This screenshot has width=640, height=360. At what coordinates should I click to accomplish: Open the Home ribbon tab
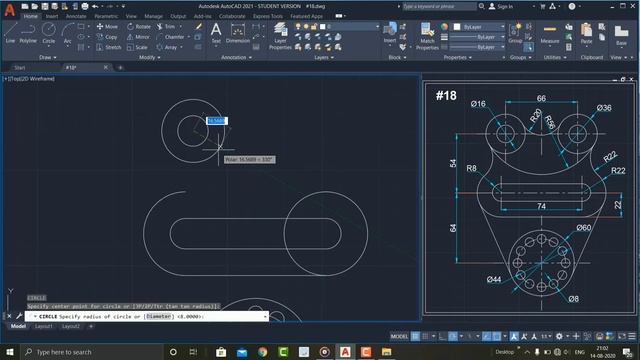30,16
